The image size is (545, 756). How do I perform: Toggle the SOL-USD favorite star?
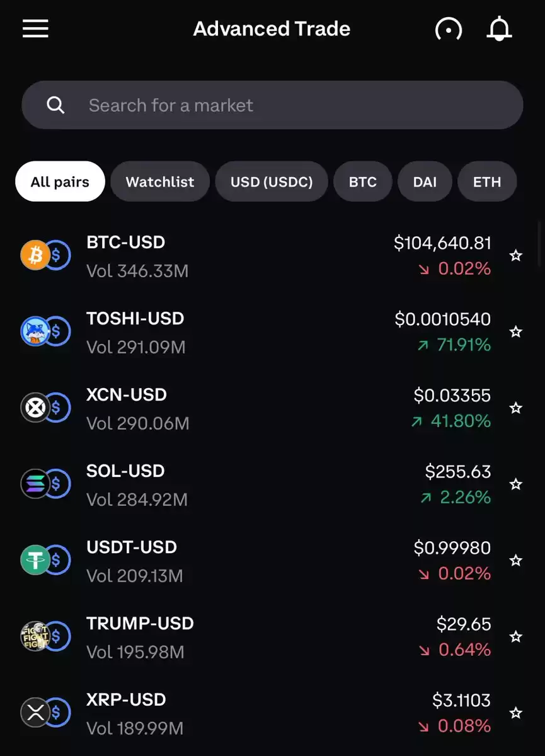coord(516,484)
